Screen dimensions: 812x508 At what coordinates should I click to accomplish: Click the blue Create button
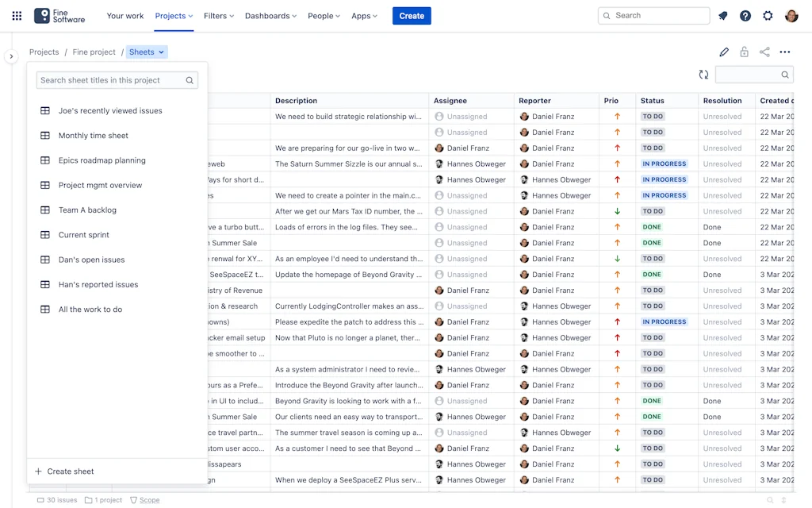click(412, 16)
